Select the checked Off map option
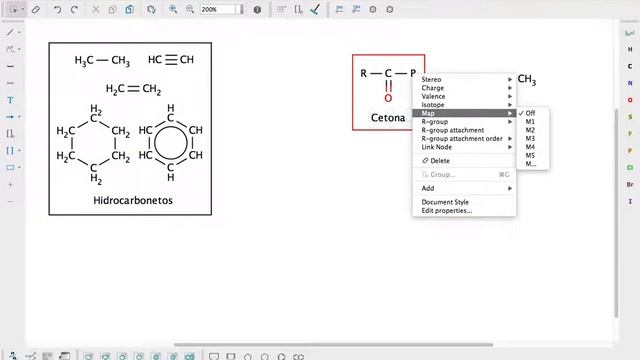The image size is (640, 360). [533, 113]
